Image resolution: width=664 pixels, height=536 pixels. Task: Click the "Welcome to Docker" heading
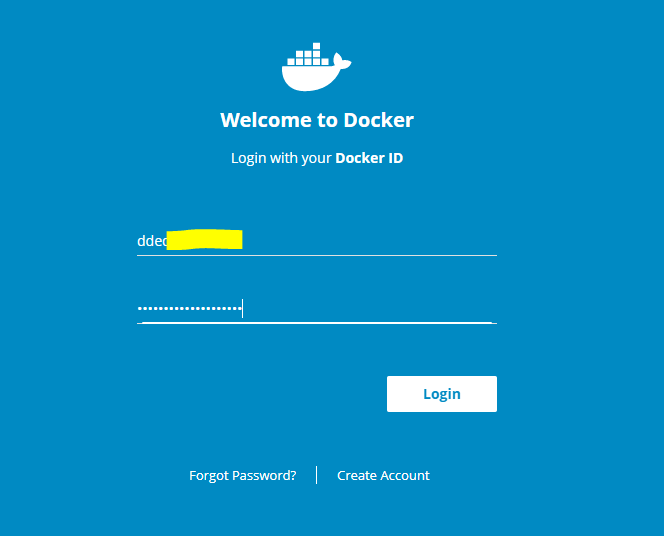(x=317, y=120)
